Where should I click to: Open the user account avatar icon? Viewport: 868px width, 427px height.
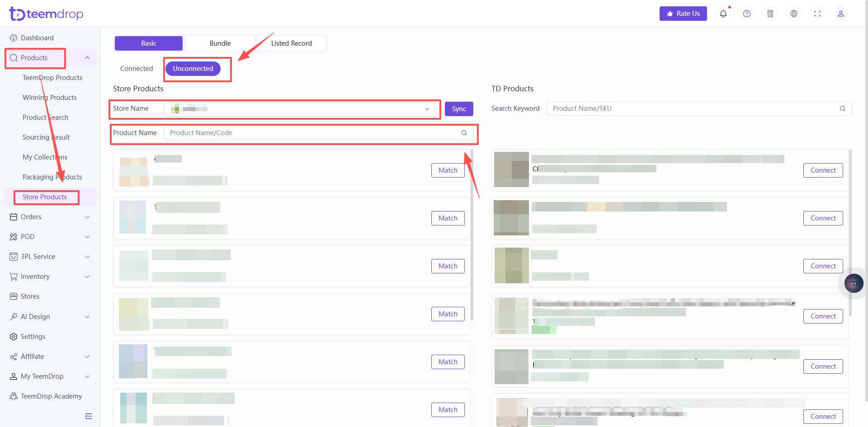point(841,14)
